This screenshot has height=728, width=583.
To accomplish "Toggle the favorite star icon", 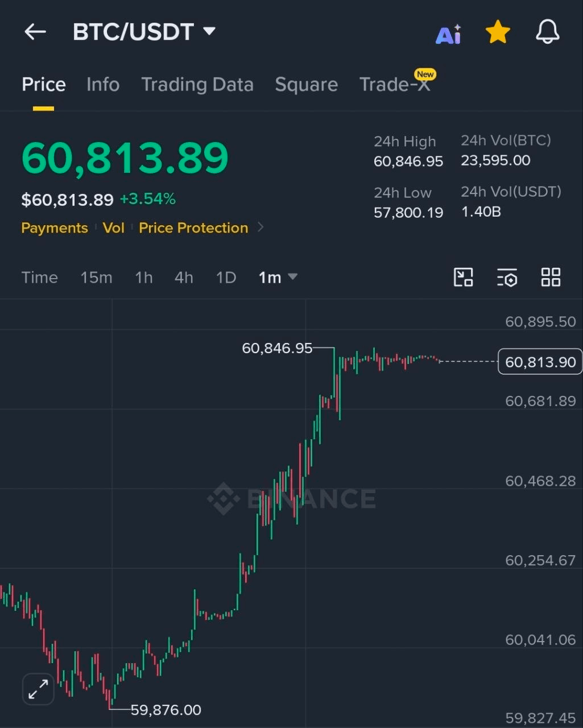I will (x=498, y=32).
